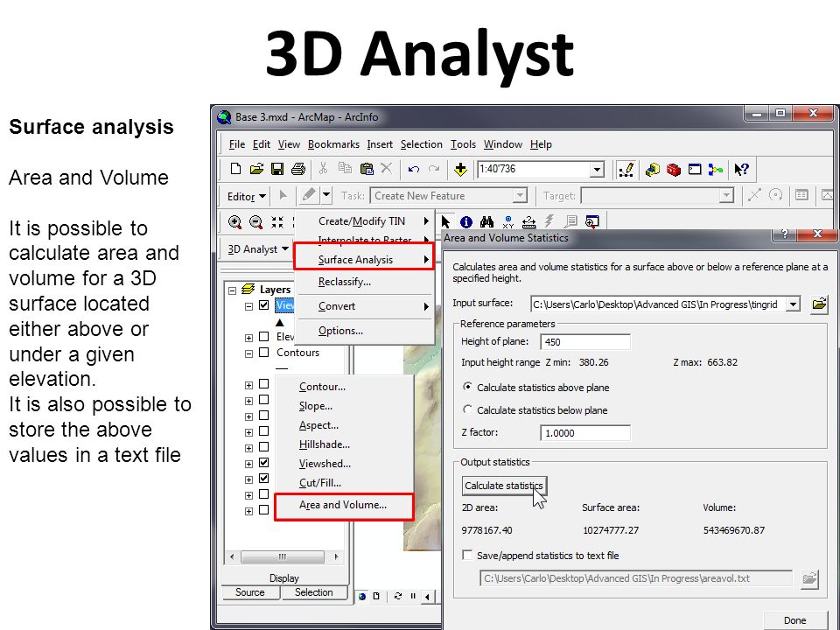The image size is (840, 630).
Task: Open the 3D Analyst dropdown menu
Action: 257,249
